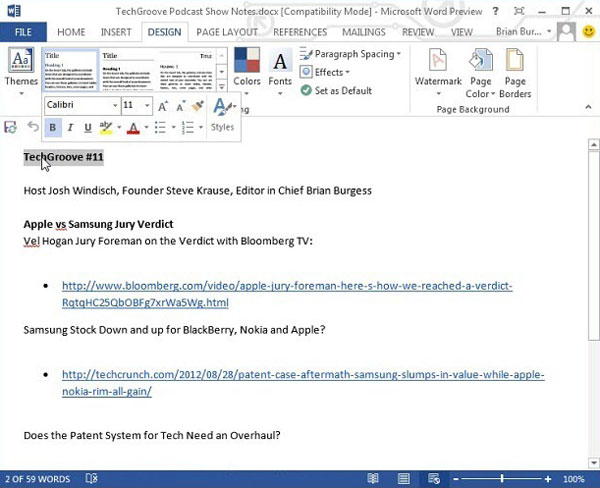This screenshot has height=488, width=600.
Task: Select the first Title style set thumbnail
Action: point(70,70)
